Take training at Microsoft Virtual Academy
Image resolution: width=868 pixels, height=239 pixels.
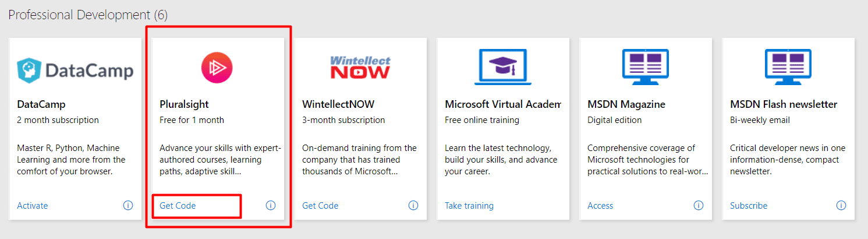(469, 206)
